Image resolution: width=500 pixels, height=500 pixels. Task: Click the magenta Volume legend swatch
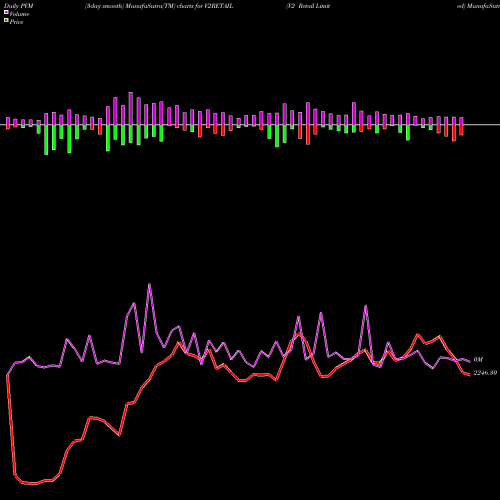[6, 12]
